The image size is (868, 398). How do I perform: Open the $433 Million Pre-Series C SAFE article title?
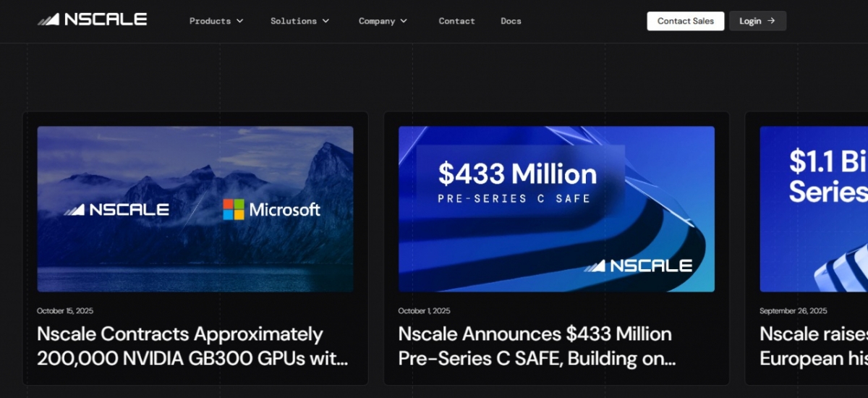tap(536, 346)
